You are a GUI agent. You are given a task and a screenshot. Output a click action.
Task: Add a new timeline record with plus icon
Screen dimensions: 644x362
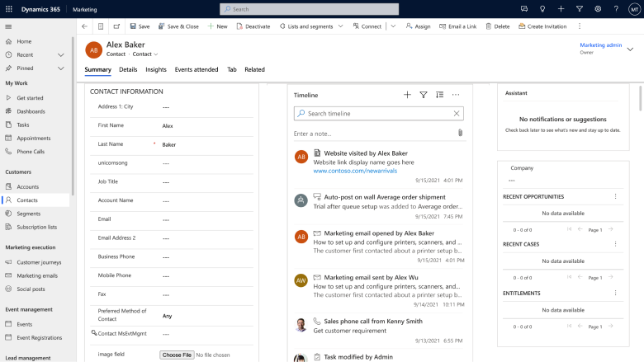click(407, 95)
